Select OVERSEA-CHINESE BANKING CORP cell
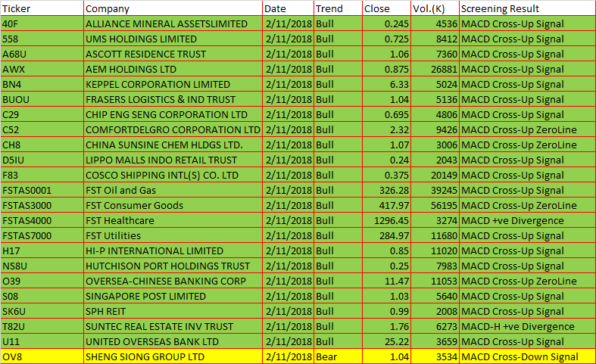The height and width of the screenshot is (364, 596). point(173,281)
